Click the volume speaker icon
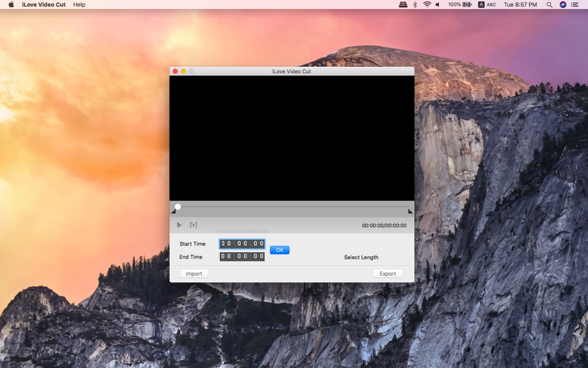Image resolution: width=588 pixels, height=368 pixels. click(438, 4)
